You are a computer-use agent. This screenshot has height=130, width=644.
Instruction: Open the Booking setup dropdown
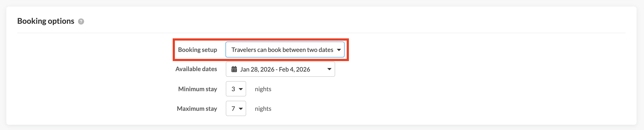pyautogui.click(x=284, y=50)
